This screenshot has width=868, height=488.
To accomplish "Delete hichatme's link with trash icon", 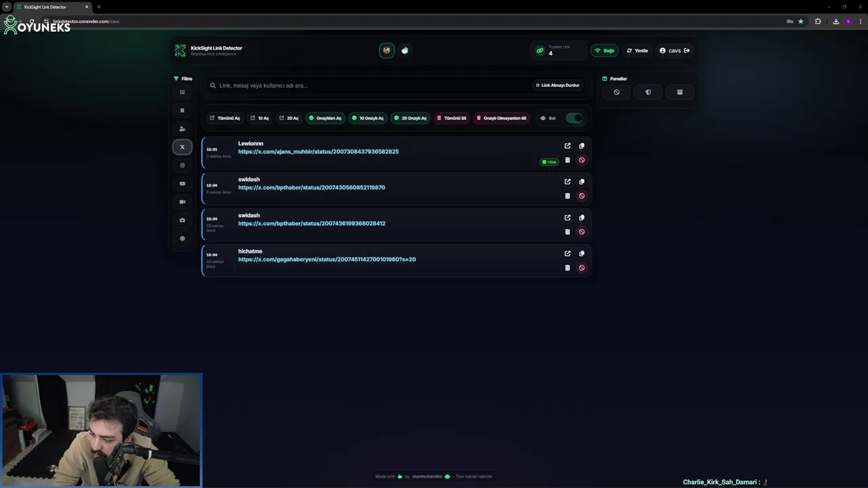I will click(568, 268).
